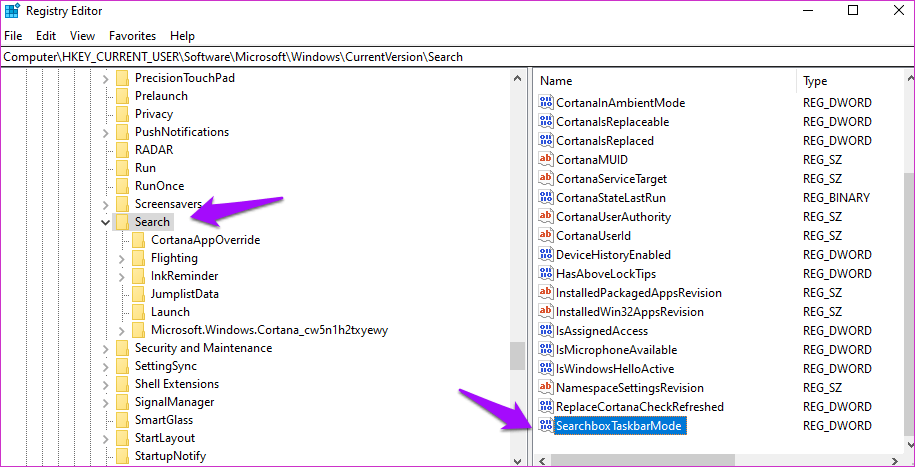Image resolution: width=915 pixels, height=467 pixels.
Task: Expand the Microsoft.Windows.Cortana_cw5n1h2txyewy subkey
Action: [x=122, y=330]
